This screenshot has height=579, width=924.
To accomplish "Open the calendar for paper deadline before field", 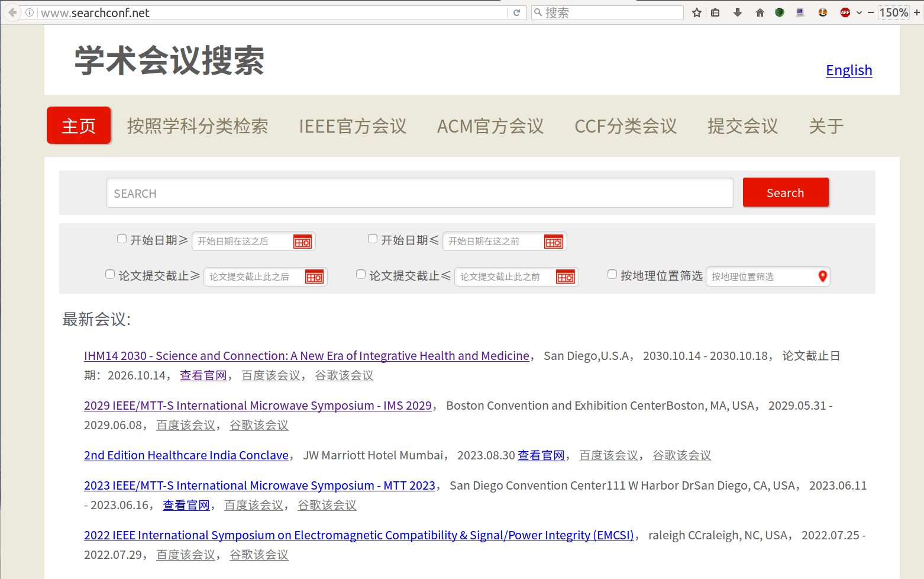I will [x=565, y=276].
